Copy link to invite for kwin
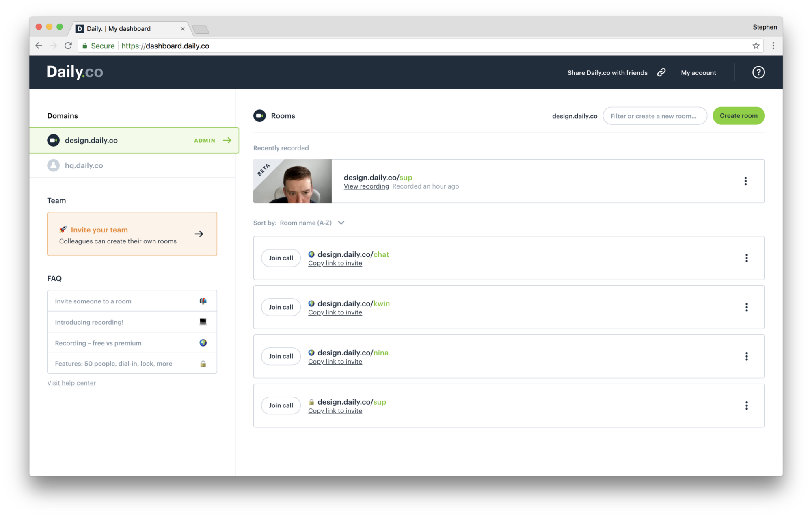812x518 pixels. [x=335, y=312]
